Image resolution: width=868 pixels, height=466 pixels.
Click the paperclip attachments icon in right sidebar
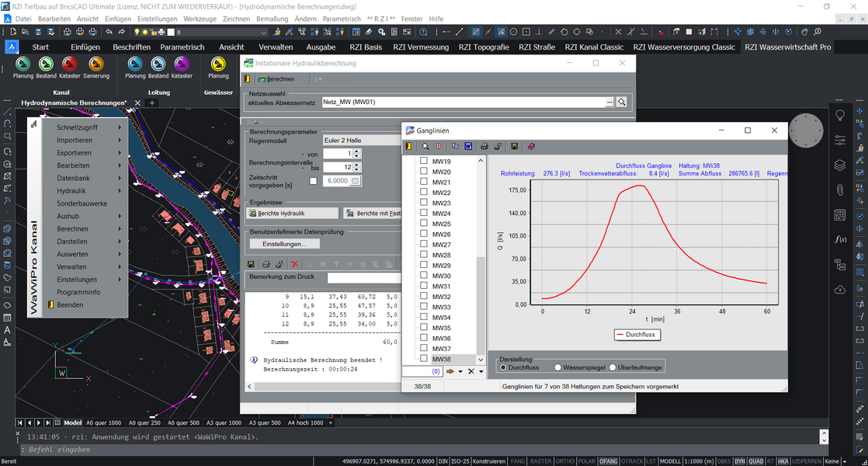(840, 190)
